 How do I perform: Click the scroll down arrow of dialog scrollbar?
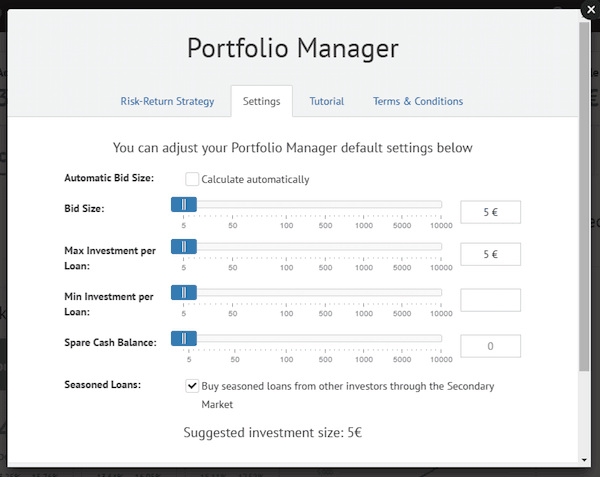coord(584,459)
